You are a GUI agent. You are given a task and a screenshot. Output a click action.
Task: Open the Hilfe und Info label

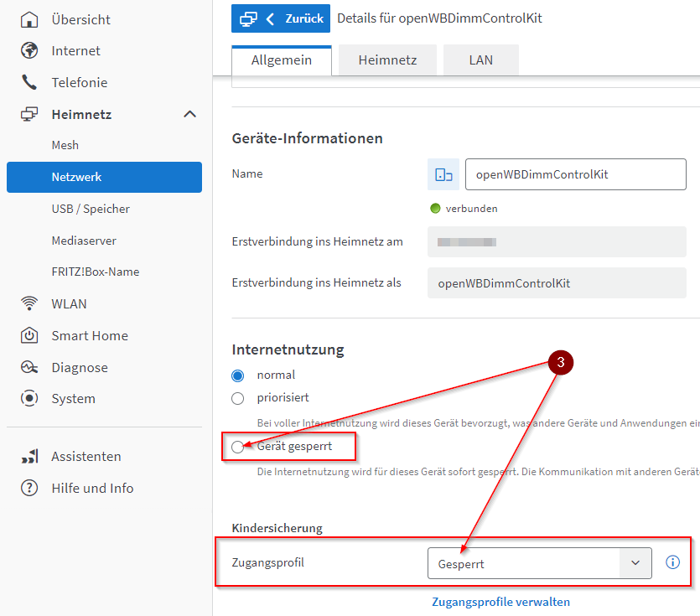pos(92,489)
